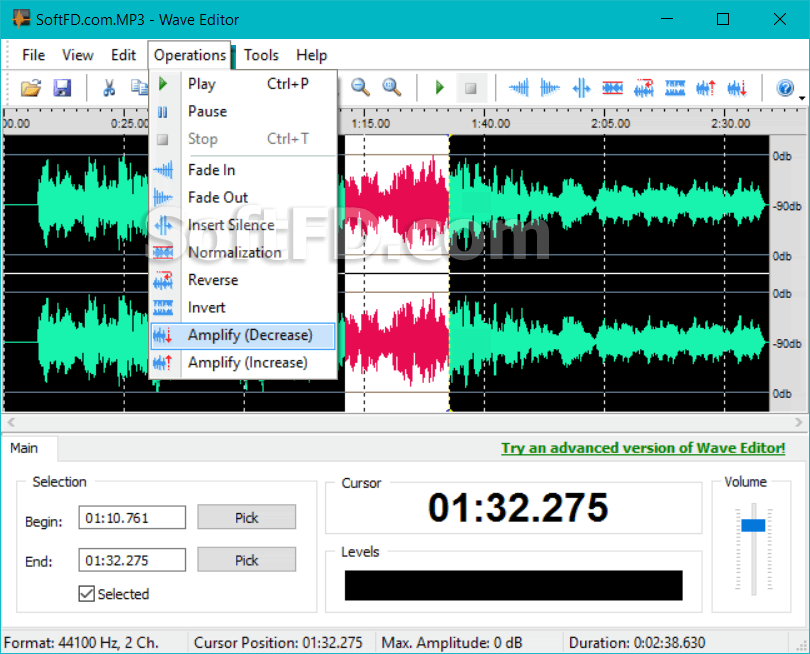Viewport: 810px width, 654px height.
Task: Select Insert Silence menu entry
Action: [x=243, y=225]
